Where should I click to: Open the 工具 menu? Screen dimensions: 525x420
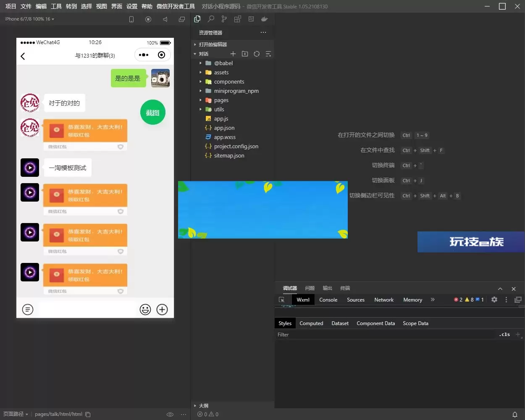click(56, 6)
